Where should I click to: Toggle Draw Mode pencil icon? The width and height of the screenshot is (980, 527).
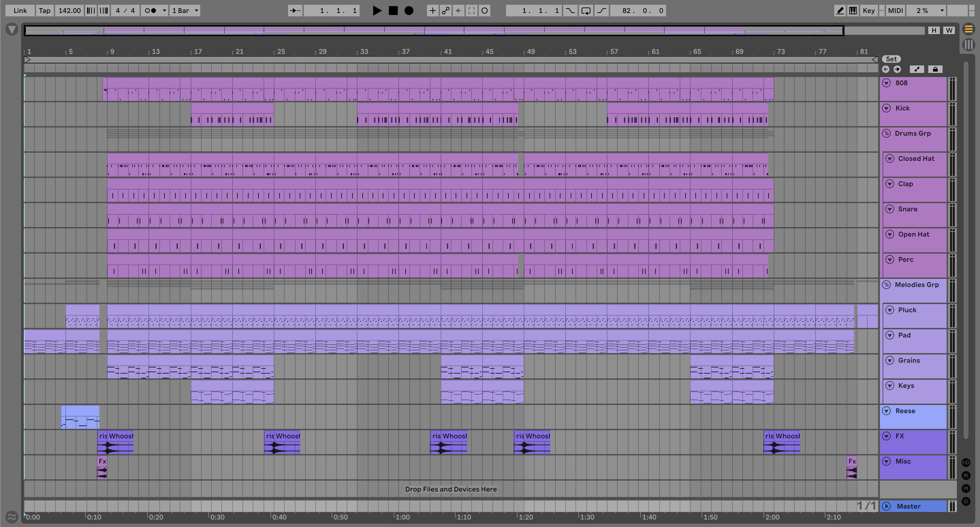coord(840,11)
